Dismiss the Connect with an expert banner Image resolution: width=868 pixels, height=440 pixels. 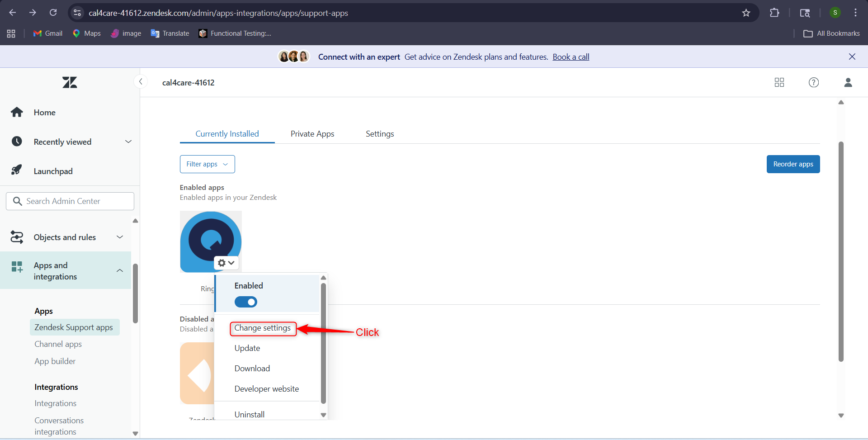click(x=852, y=57)
